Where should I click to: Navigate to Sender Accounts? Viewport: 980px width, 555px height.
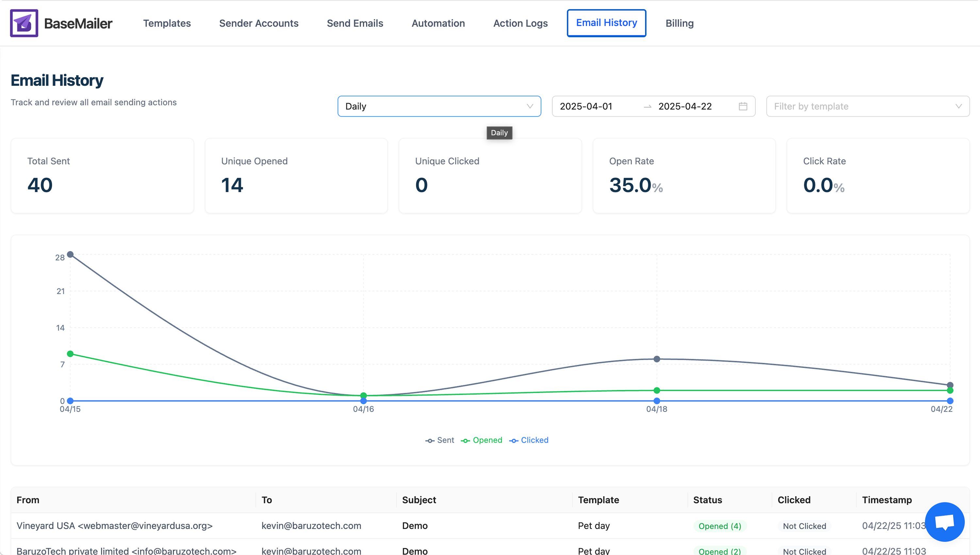258,23
